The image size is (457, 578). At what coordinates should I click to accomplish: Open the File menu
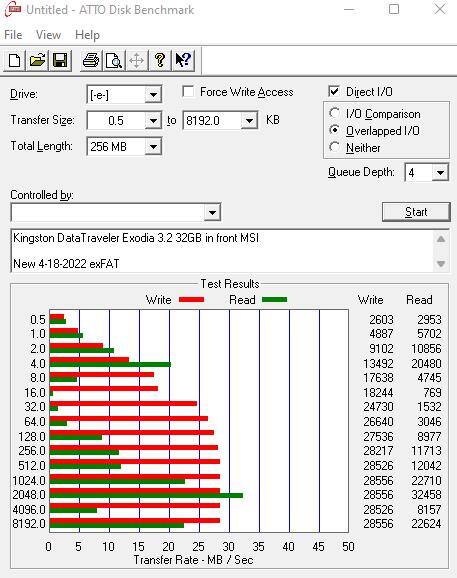pos(13,35)
